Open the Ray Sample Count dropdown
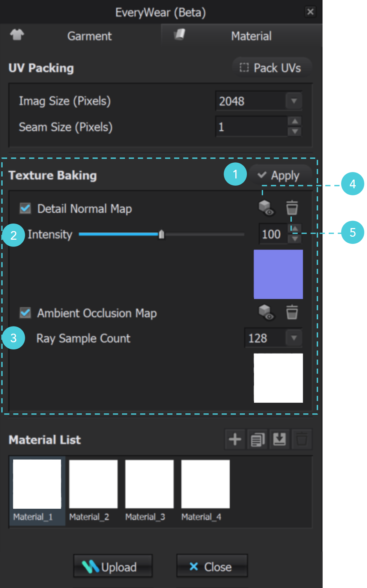The width and height of the screenshot is (367, 588). coord(294,338)
